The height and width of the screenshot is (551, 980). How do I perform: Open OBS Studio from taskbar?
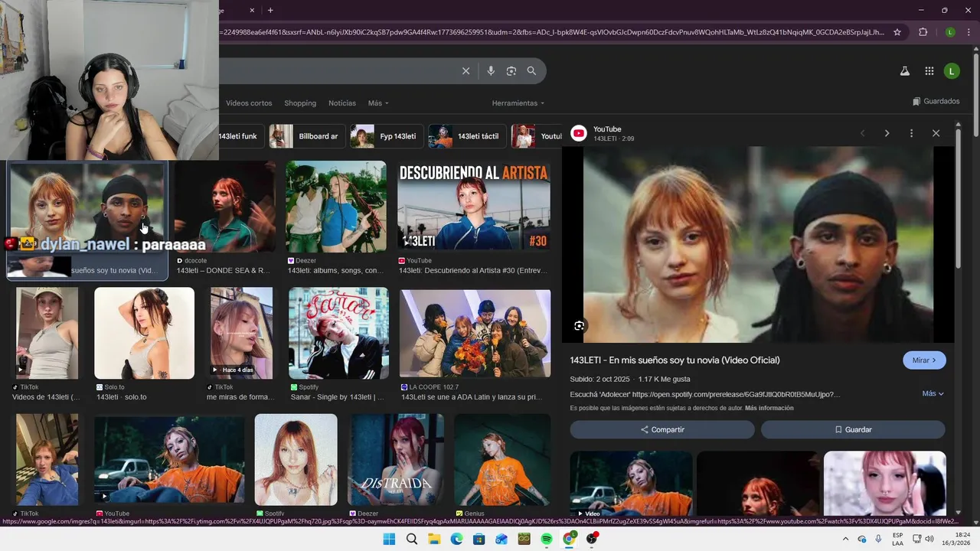(x=592, y=539)
